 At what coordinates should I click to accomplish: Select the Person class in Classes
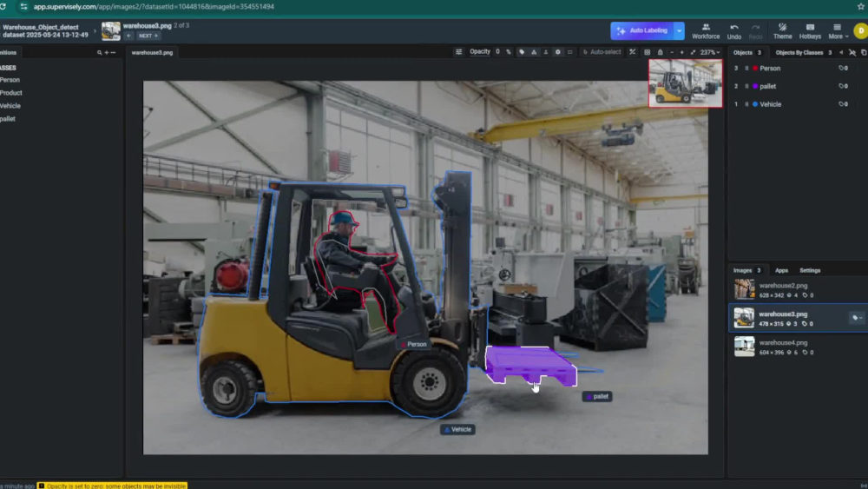coord(10,80)
